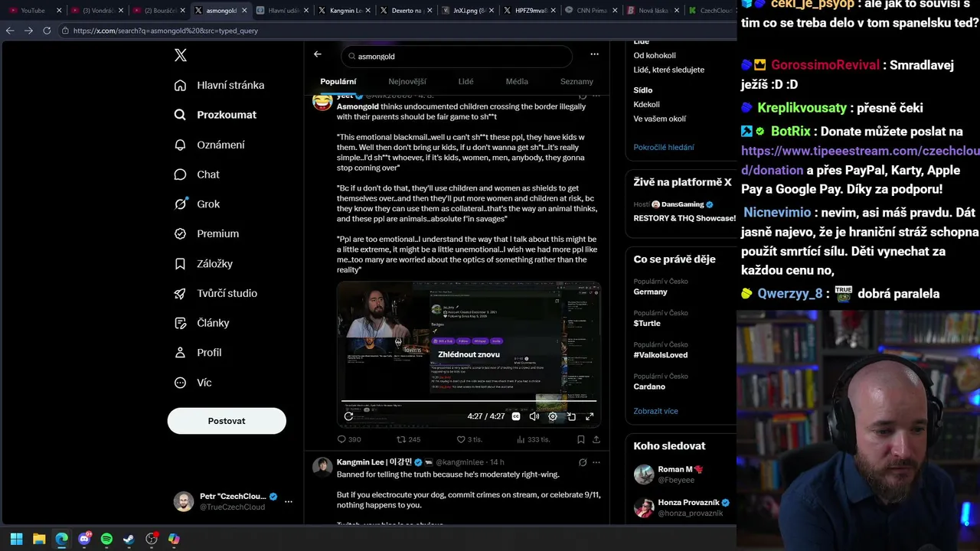The image size is (980, 551).
Task: Open the Windows Start menu
Action: click(x=16, y=539)
